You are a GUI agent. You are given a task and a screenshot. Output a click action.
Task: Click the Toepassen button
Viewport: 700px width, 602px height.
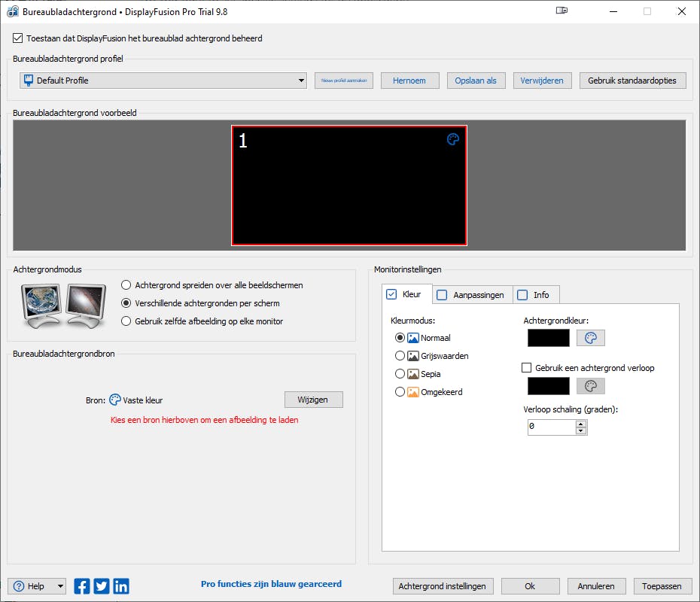click(x=662, y=586)
